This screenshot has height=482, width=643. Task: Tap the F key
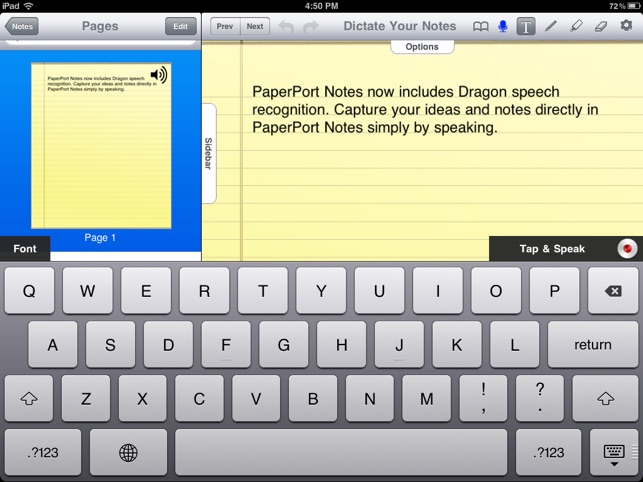click(x=226, y=345)
